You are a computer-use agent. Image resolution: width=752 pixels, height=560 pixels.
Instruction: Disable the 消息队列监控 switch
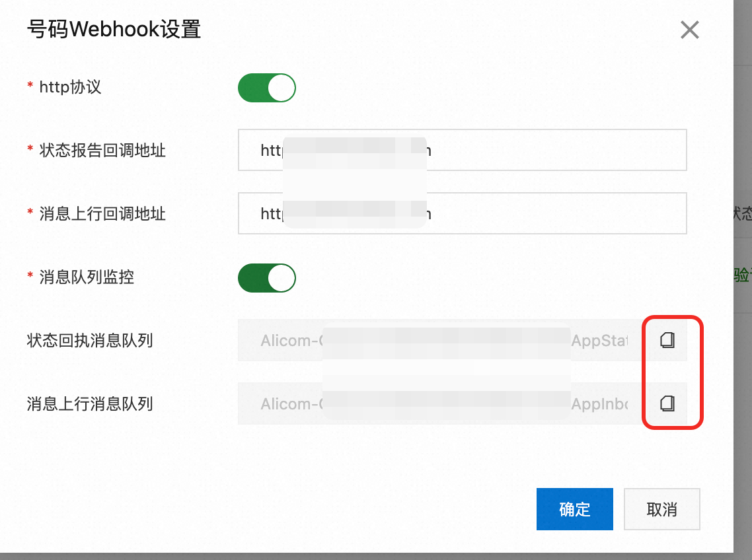pyautogui.click(x=267, y=278)
